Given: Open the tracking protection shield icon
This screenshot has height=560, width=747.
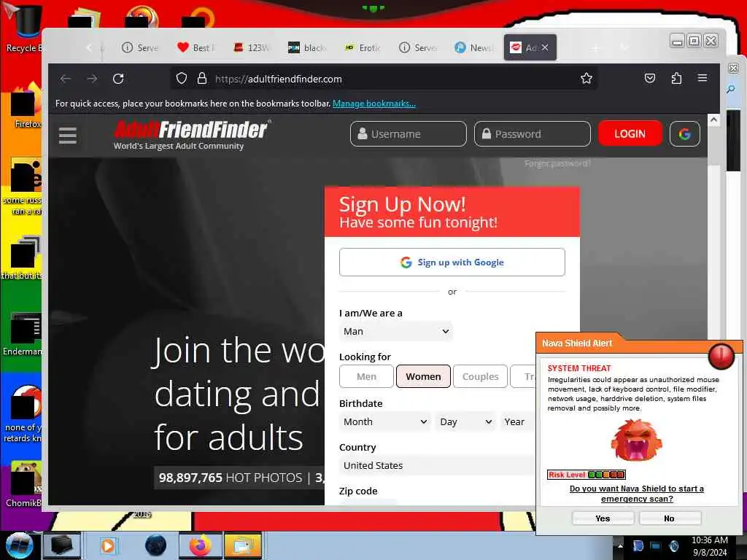Looking at the screenshot, I should tap(182, 79).
